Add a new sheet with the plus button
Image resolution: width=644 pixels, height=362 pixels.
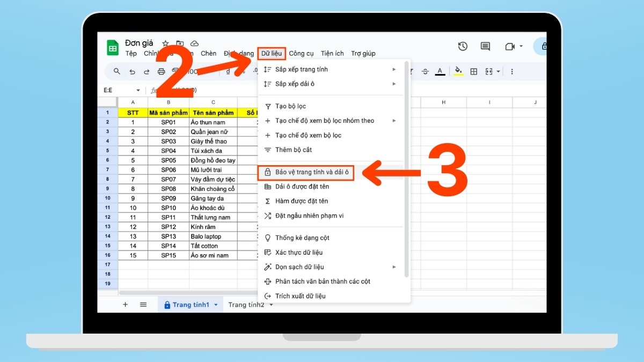click(x=126, y=304)
